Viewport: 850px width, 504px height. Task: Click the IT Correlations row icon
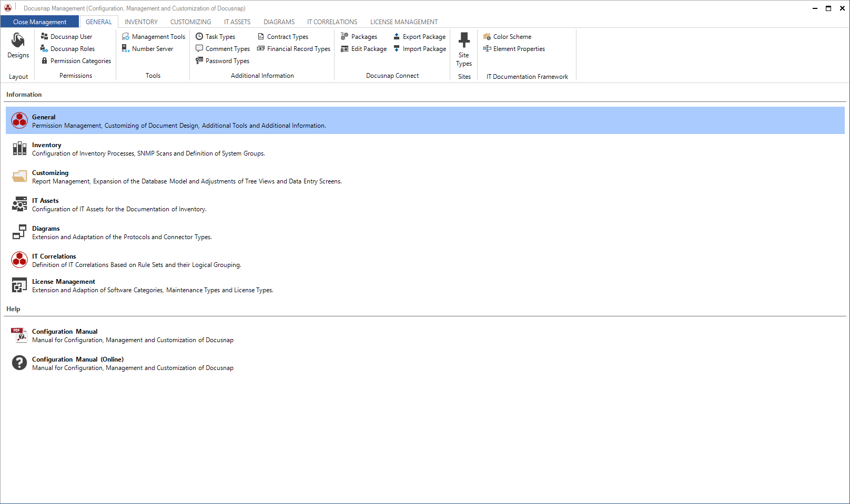[x=19, y=260]
